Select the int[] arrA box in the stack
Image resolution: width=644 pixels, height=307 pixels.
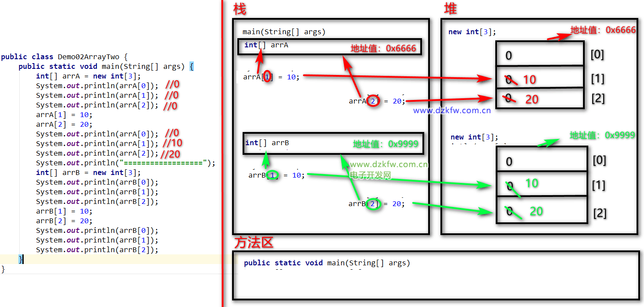(x=329, y=46)
